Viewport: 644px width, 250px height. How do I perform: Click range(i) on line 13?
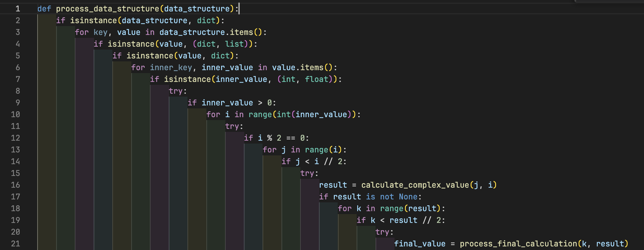coord(323,150)
